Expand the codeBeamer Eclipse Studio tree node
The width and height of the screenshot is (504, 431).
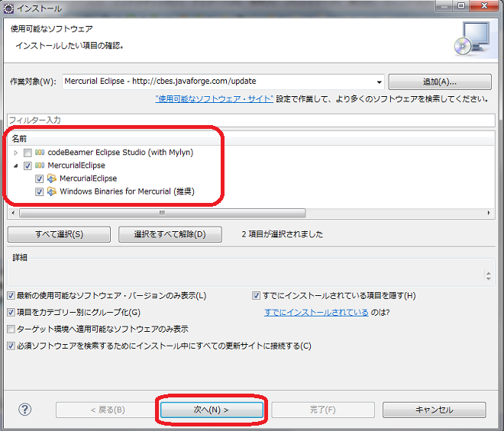(x=16, y=153)
